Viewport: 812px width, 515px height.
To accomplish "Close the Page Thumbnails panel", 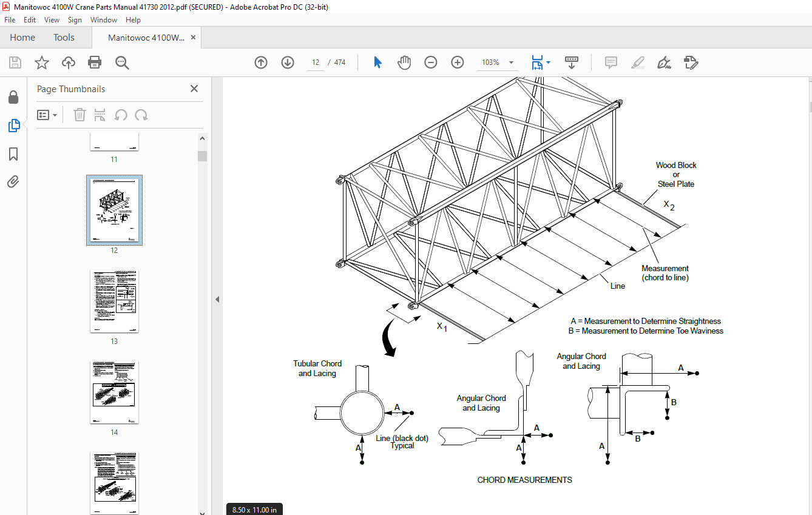I will point(194,89).
